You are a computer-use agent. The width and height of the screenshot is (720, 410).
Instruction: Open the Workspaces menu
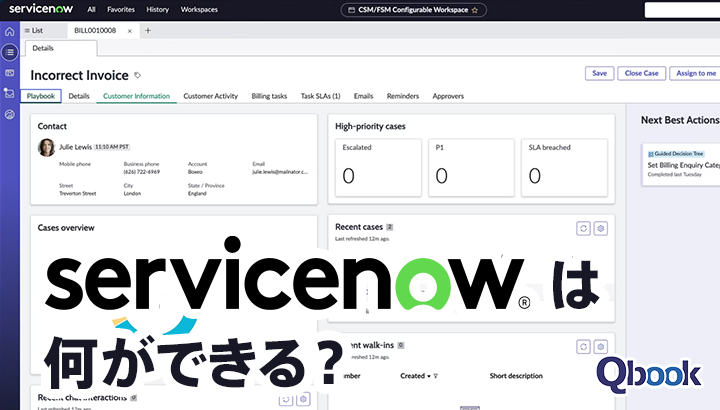coord(198,10)
